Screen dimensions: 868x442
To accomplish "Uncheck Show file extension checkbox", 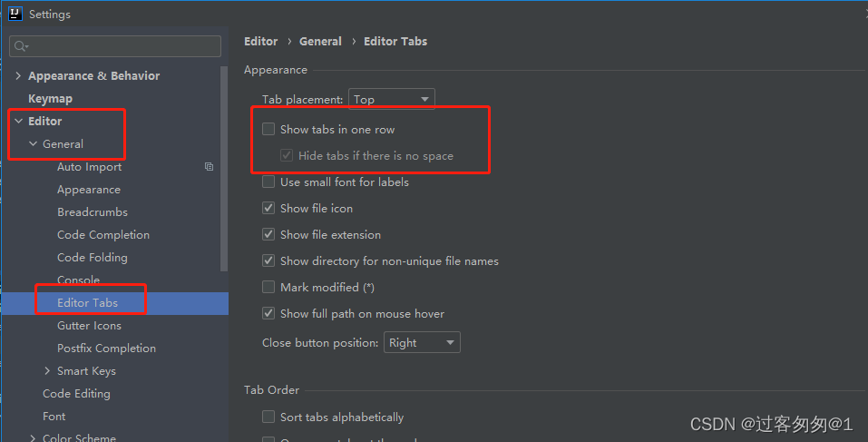I will point(268,234).
